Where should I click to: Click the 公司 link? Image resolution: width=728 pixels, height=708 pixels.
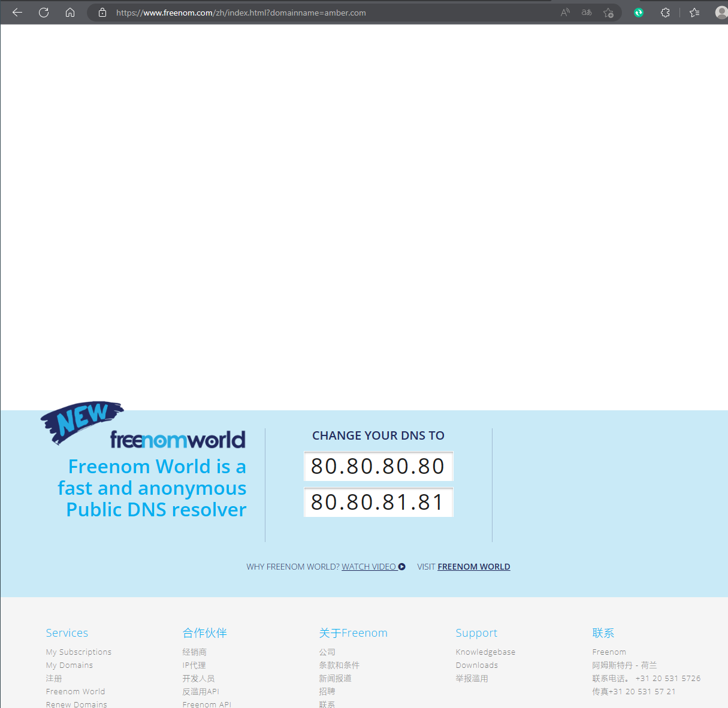(327, 652)
